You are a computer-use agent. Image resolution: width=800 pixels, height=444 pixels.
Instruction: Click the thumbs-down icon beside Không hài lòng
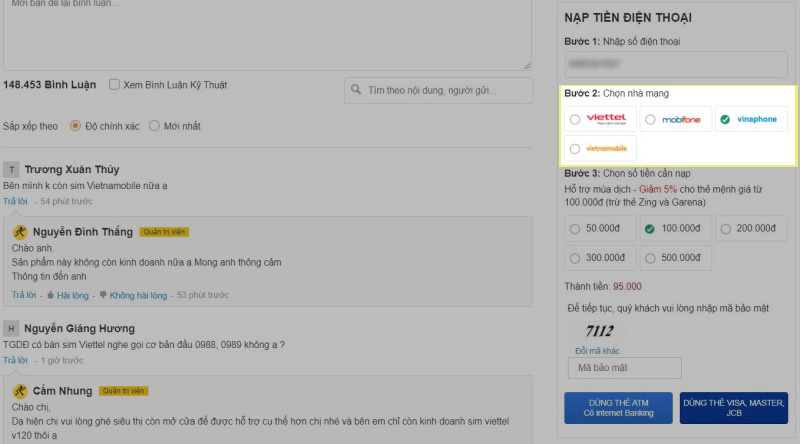[103, 295]
